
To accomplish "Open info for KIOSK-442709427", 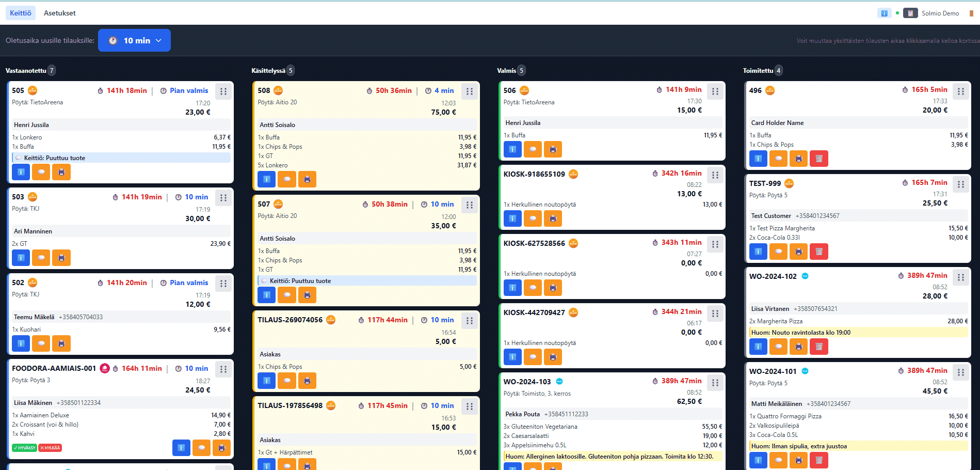I will [x=512, y=357].
